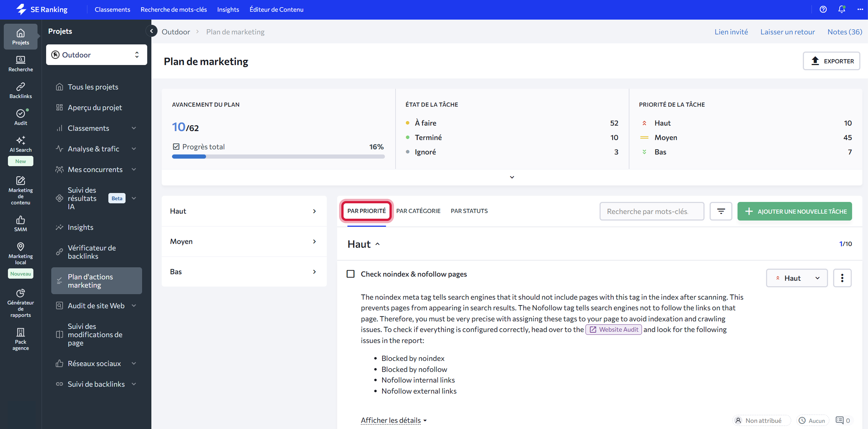Select Plan d'actions marketing
This screenshot has width=868, height=429.
pyautogui.click(x=96, y=281)
